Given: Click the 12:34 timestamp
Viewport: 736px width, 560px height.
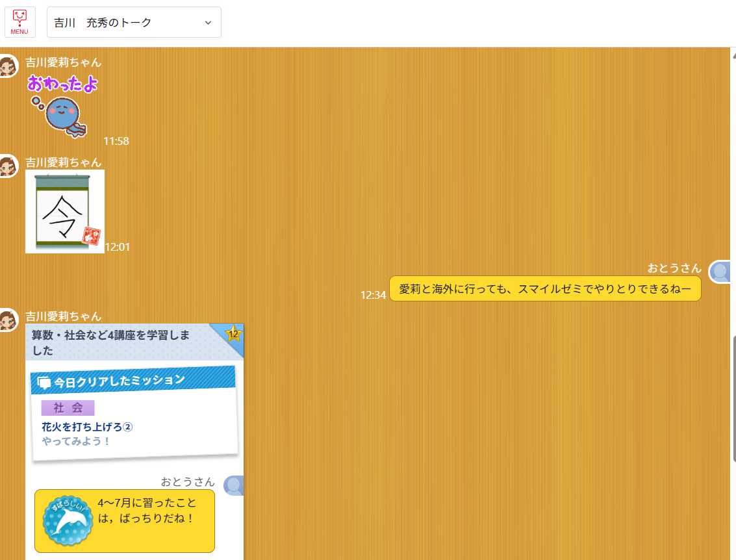Looking at the screenshot, I should click(373, 295).
